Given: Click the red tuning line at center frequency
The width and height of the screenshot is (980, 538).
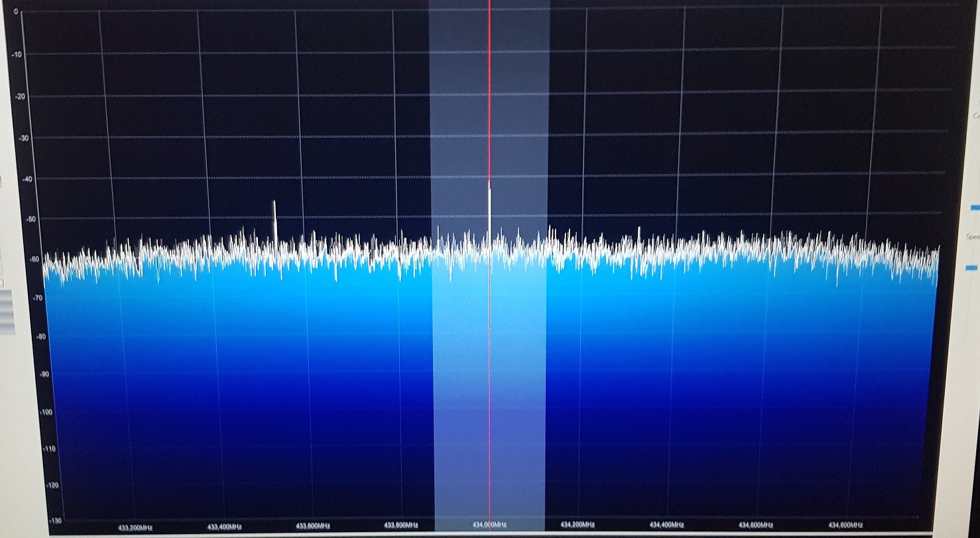Looking at the screenshot, I should pyautogui.click(x=489, y=133).
